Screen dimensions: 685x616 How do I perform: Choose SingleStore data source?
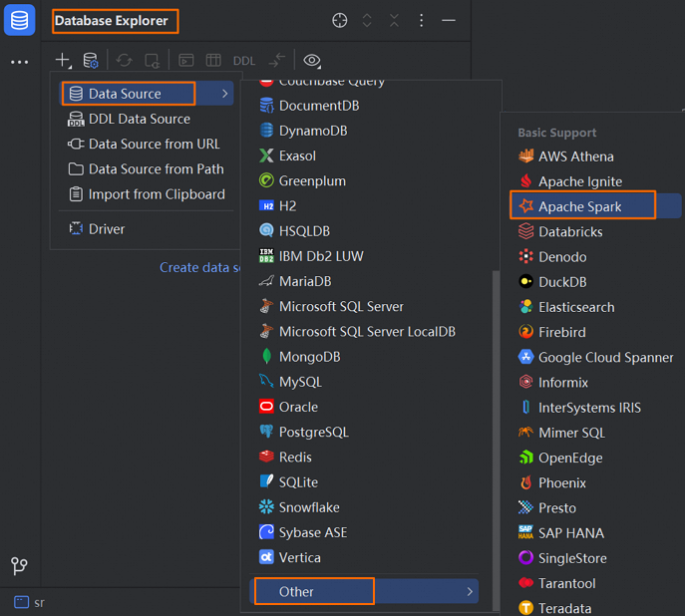tap(595, 558)
